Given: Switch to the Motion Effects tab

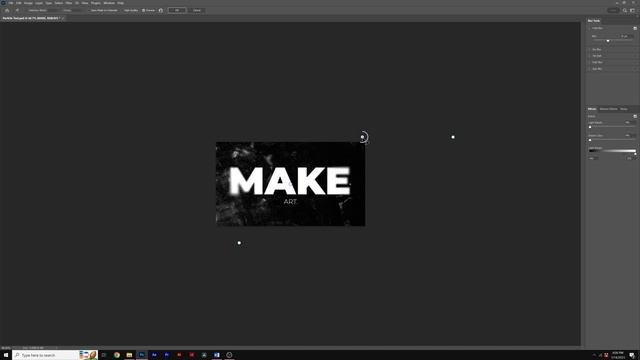Looking at the screenshot, I should pos(608,109).
